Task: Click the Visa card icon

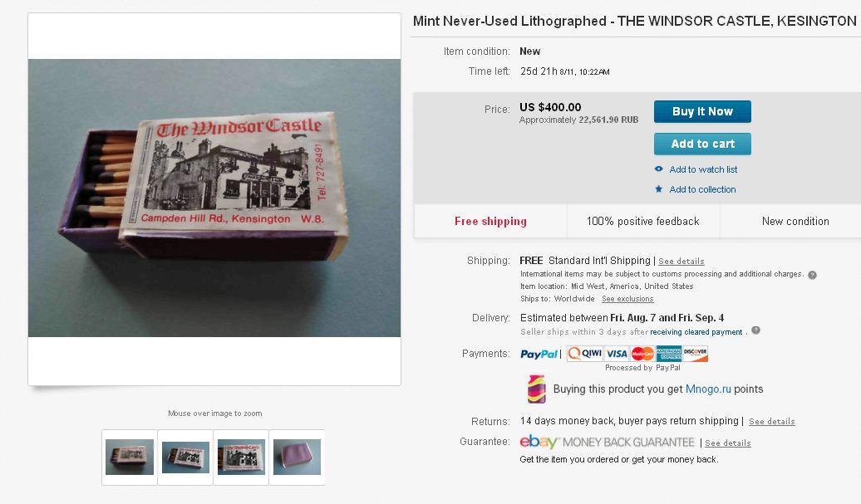Action: click(617, 354)
